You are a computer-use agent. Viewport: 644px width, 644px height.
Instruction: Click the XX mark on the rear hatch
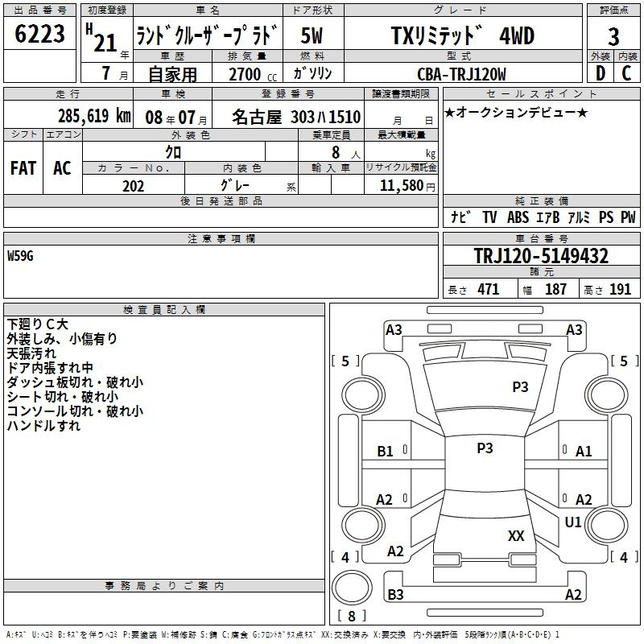coord(516,536)
